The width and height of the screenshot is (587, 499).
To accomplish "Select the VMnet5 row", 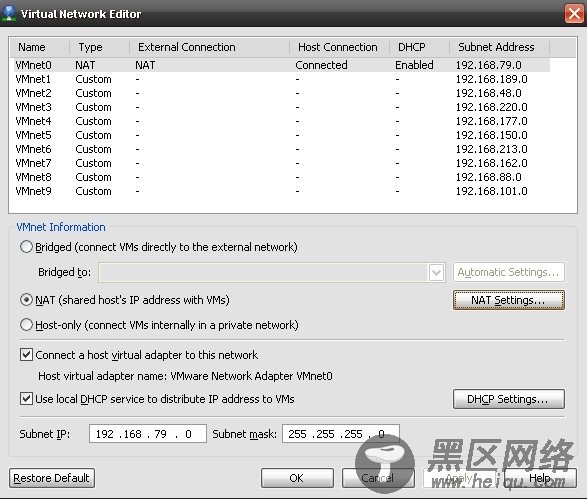I will pos(282,135).
